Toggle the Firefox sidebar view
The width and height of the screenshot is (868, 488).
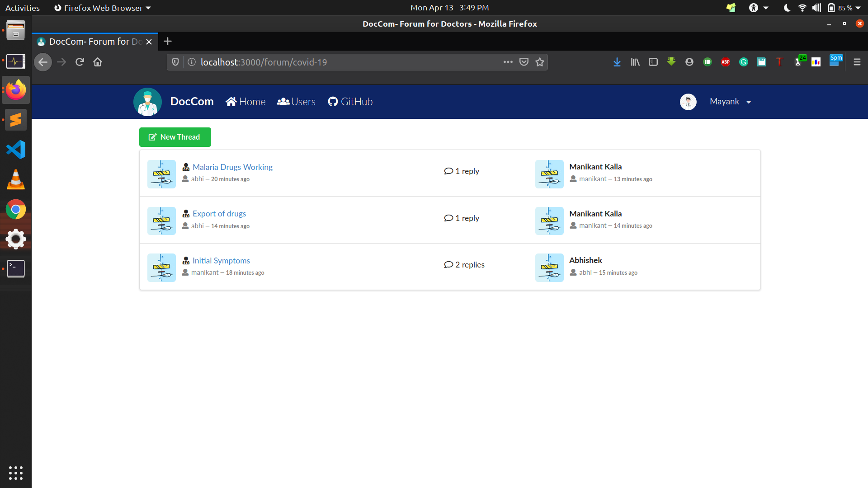653,62
